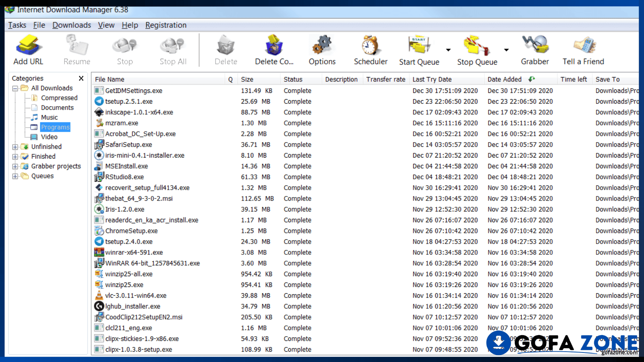The width and height of the screenshot is (644, 362).
Task: Click the winzip25-all.exe file icon
Action: 99,274
